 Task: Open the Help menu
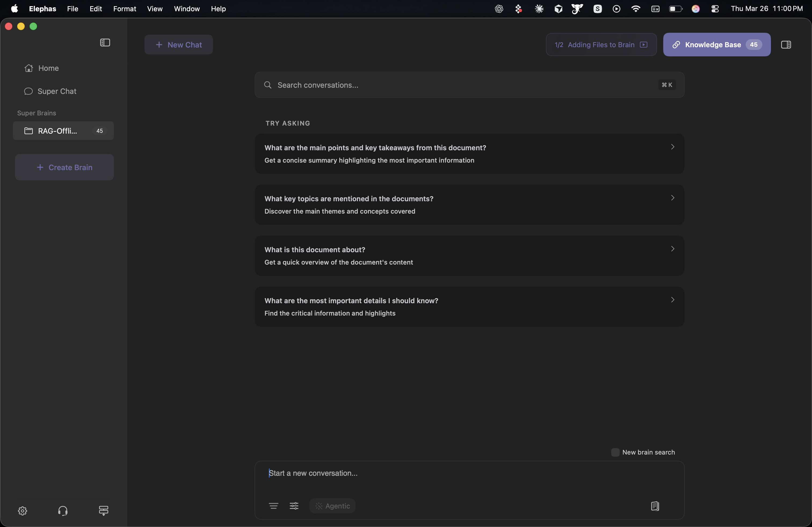[x=218, y=9]
